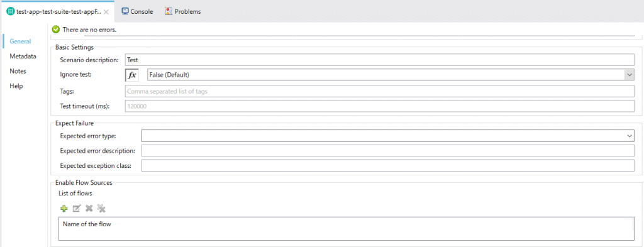Image resolution: width=644 pixels, height=247 pixels.
Task: Click the Expected exception class field
Action: pyautogui.click(x=387, y=166)
